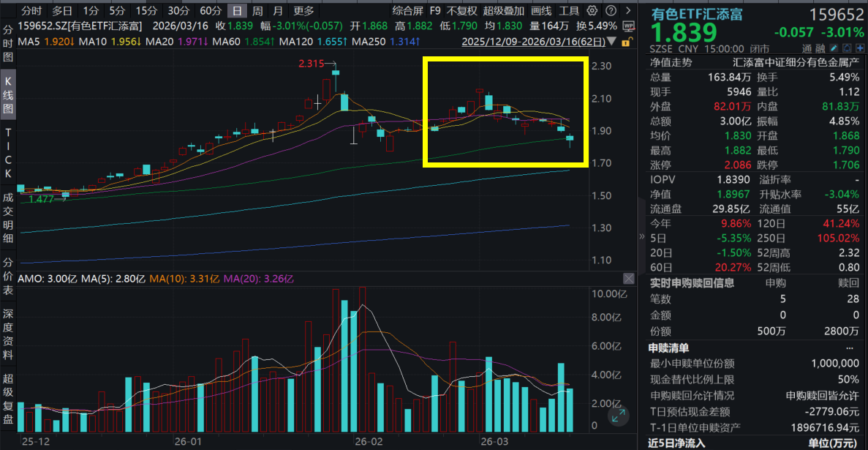Open the chart settings gear icon
This screenshot has width=868, height=450.
[591, 11]
